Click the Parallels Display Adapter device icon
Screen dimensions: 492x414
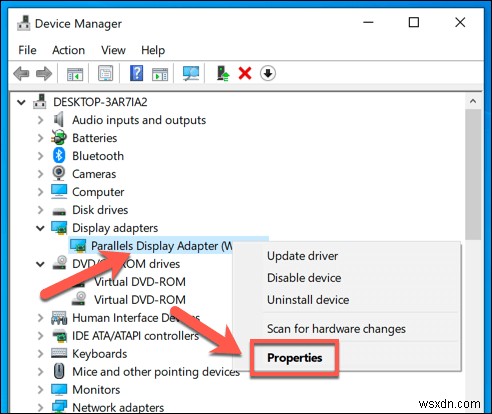click(78, 246)
